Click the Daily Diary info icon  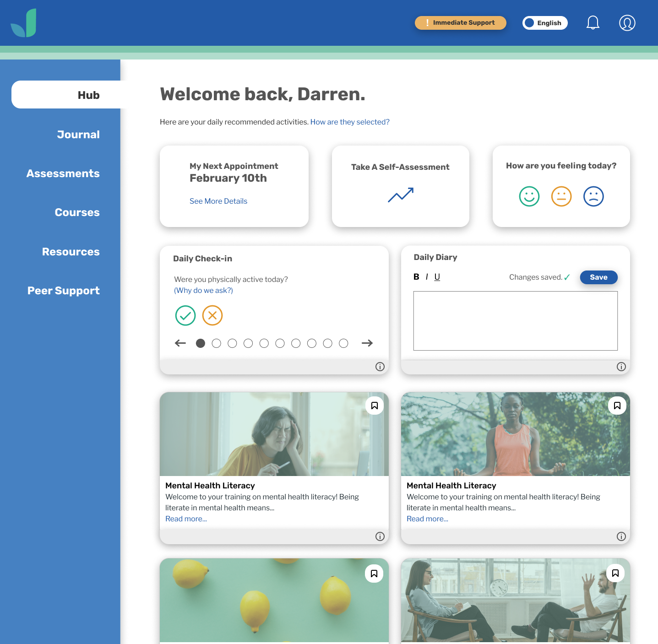pyautogui.click(x=621, y=367)
